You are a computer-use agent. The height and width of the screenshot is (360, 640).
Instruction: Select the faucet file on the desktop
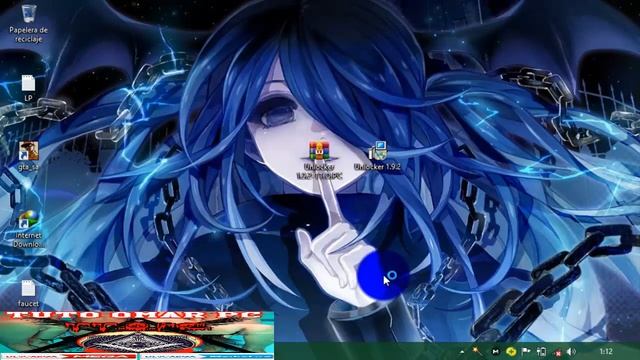pos(28,293)
